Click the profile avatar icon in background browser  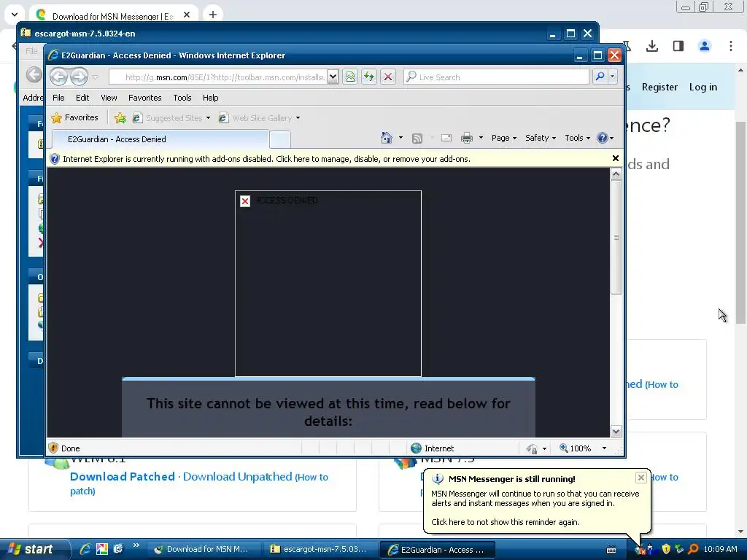[x=705, y=46]
